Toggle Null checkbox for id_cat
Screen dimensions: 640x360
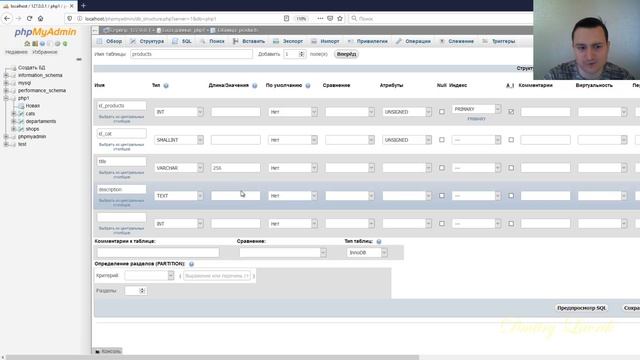pos(442,140)
